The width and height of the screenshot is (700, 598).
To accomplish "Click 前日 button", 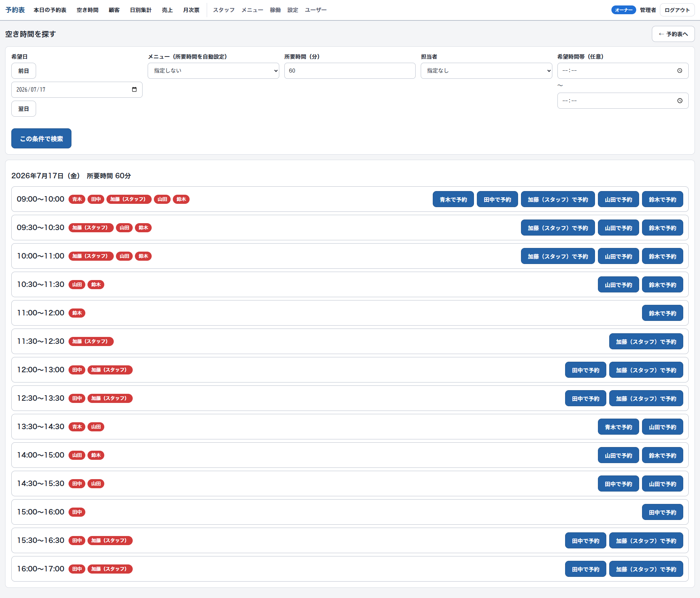I will tap(24, 71).
